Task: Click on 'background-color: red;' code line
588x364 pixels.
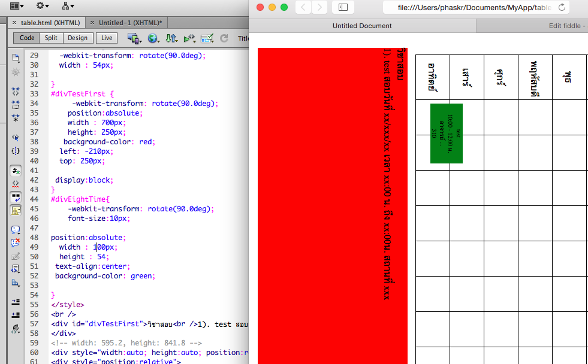Action: (x=109, y=141)
